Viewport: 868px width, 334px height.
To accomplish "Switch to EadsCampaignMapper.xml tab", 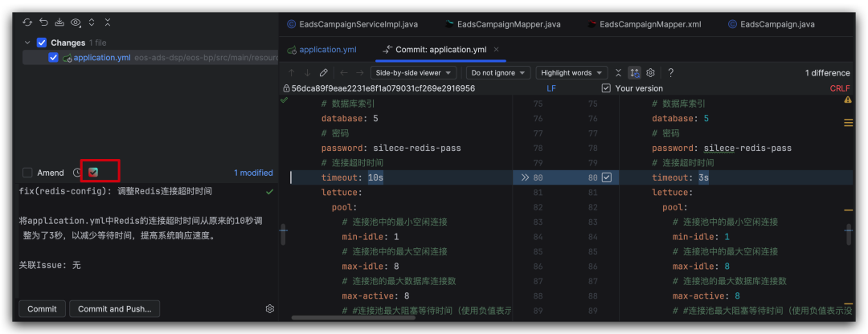I will [645, 24].
